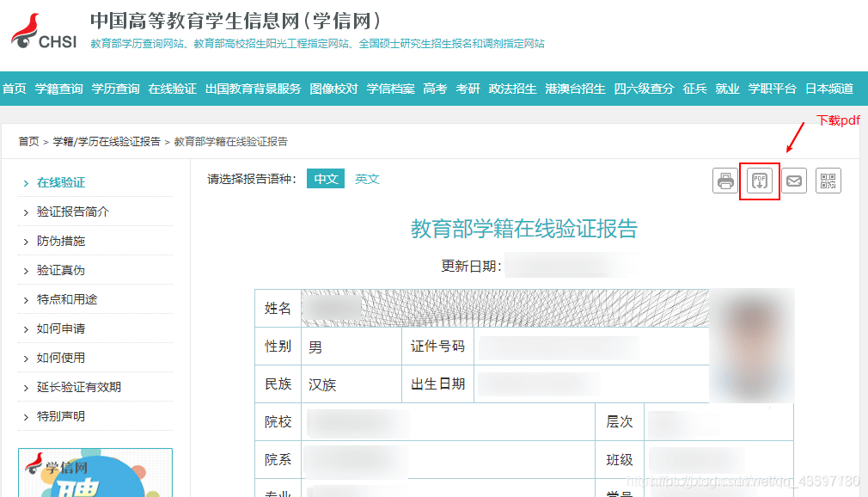Click the 中国高等教育学生信息网 site title
Screen dimensions: 868x497
click(x=235, y=21)
